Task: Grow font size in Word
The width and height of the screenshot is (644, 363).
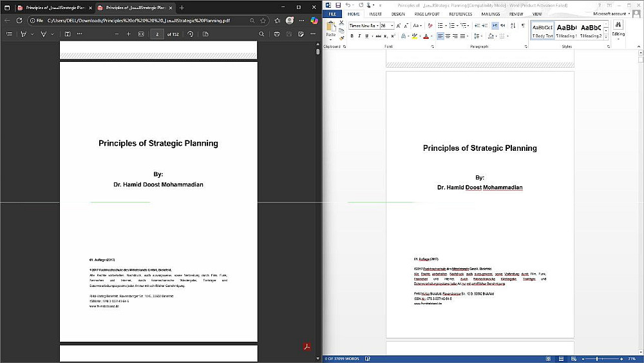Action: 399,26
